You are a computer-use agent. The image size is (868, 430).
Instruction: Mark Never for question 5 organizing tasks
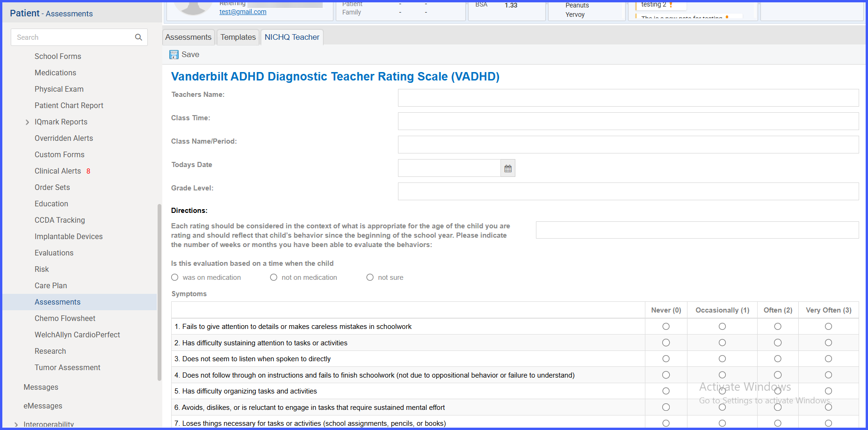(666, 391)
